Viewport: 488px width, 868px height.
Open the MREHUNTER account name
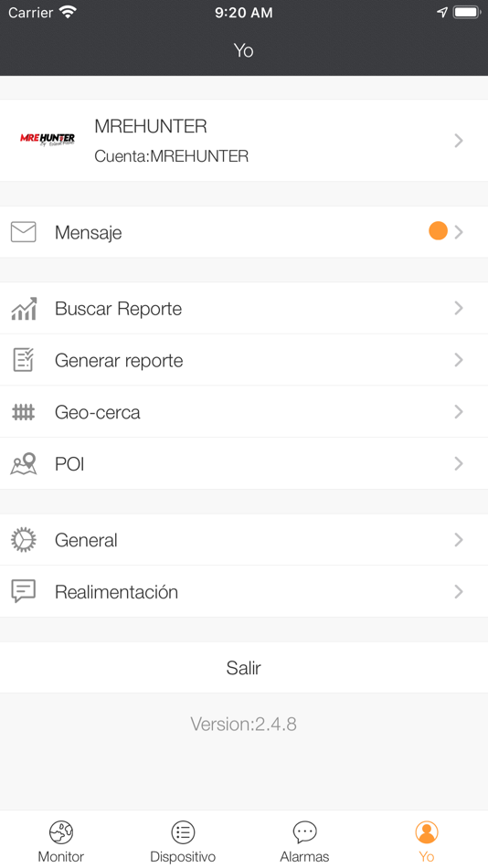pos(151,126)
